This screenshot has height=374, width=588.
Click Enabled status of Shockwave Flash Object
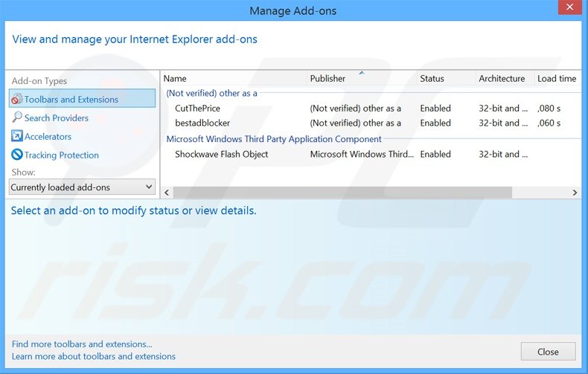[435, 154]
